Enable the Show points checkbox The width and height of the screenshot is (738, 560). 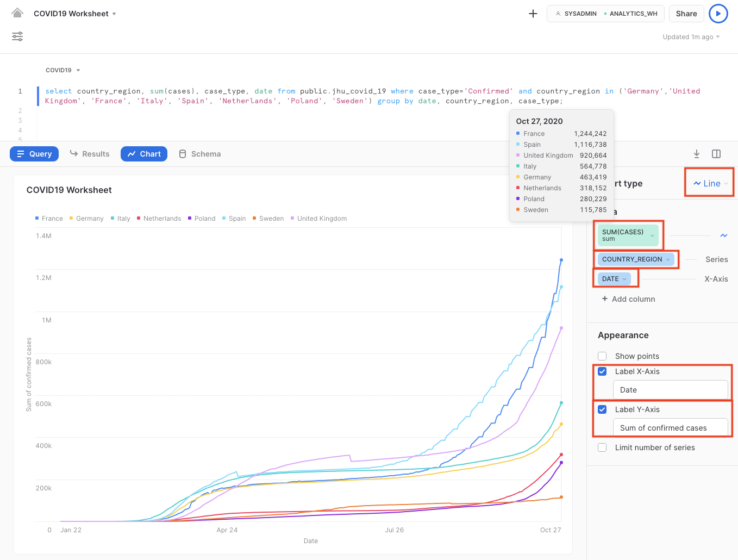pyautogui.click(x=602, y=356)
